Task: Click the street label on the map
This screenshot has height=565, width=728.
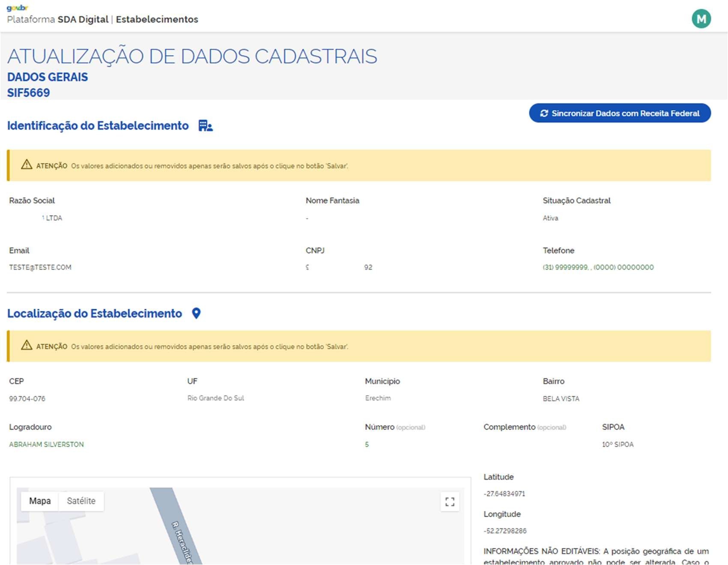Action: tap(182, 542)
